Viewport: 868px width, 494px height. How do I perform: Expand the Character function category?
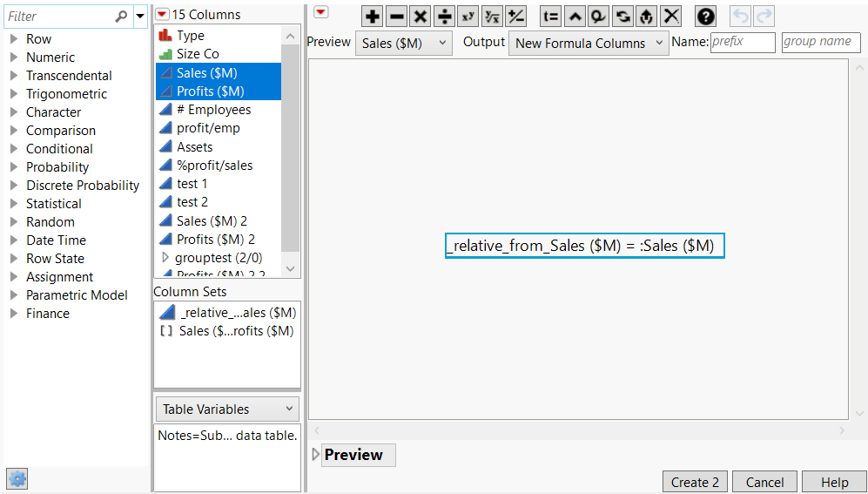[x=15, y=112]
